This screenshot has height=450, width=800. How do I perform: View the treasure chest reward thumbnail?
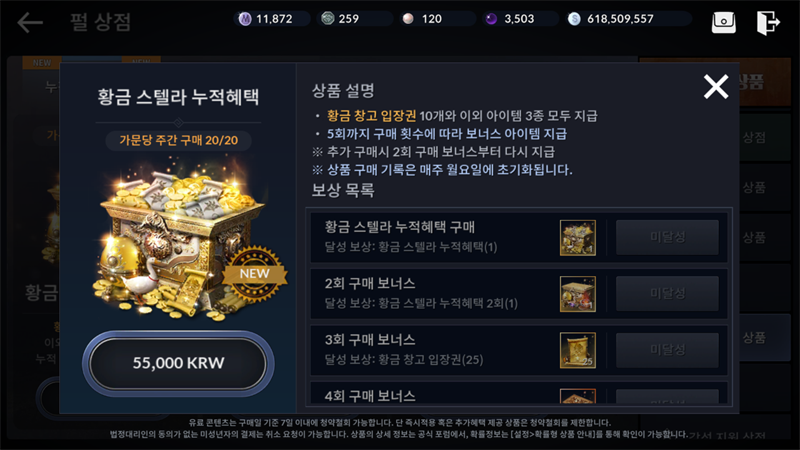point(578,238)
